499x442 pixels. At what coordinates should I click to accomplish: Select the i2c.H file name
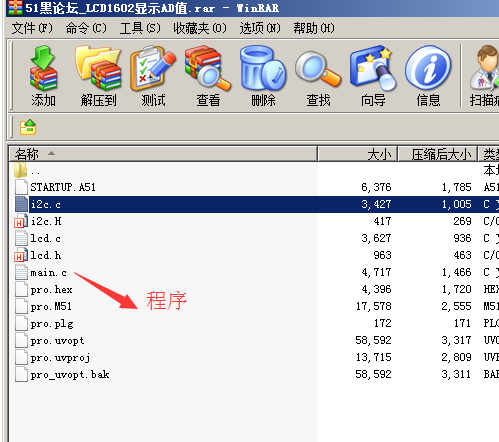(x=46, y=221)
